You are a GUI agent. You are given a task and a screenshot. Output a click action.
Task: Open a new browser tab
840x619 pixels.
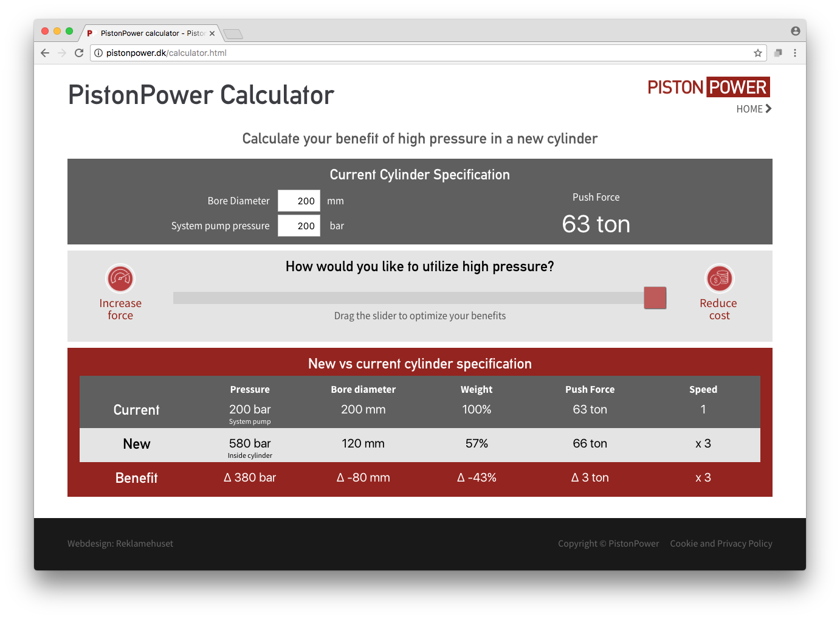point(233,33)
